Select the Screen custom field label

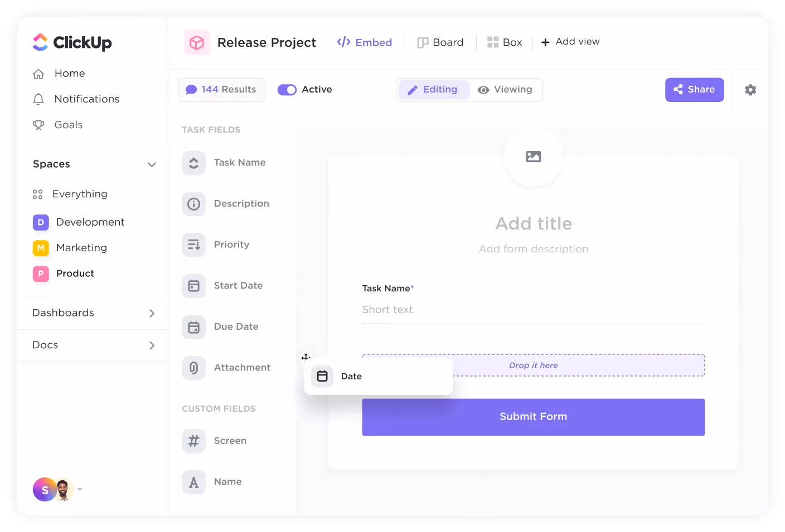pyautogui.click(x=230, y=441)
